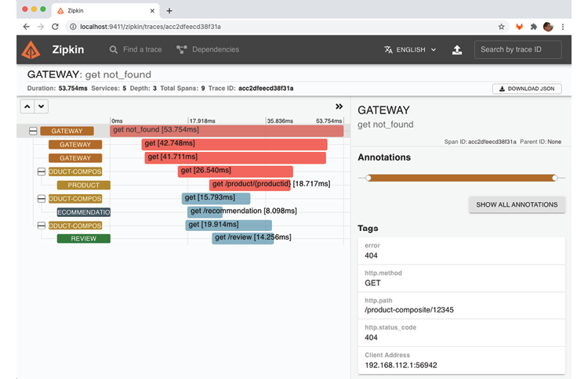Screen dimensions: 588x379
Task: Open the browser three-dot menu
Action: pyautogui.click(x=562, y=27)
